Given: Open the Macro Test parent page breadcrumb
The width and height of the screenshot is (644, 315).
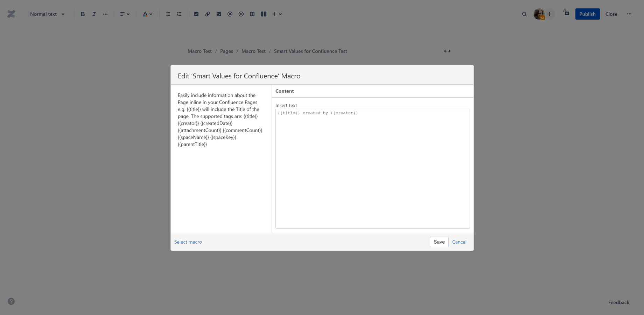Looking at the screenshot, I should (253, 51).
